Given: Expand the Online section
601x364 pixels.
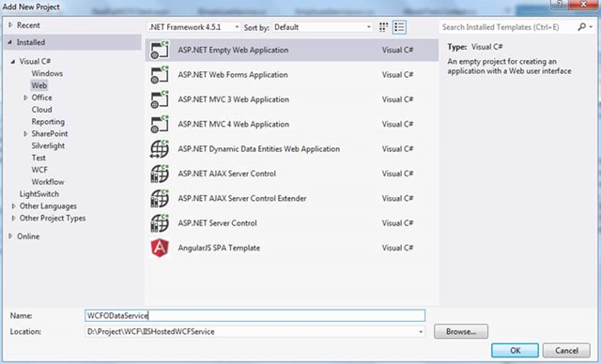Looking at the screenshot, I should coord(10,236).
